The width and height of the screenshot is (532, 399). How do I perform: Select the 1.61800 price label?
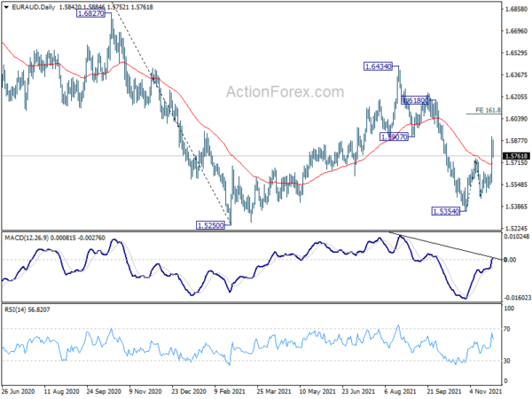(416, 100)
